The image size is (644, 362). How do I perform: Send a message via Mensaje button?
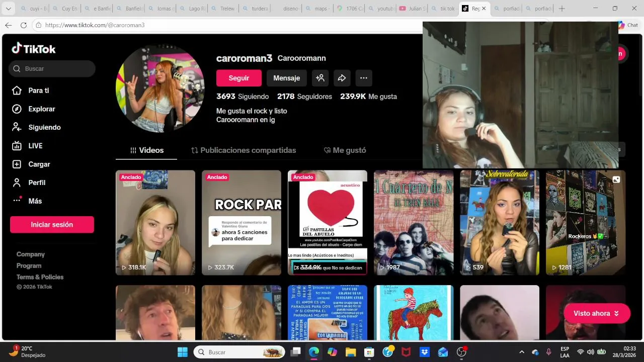[x=286, y=78]
